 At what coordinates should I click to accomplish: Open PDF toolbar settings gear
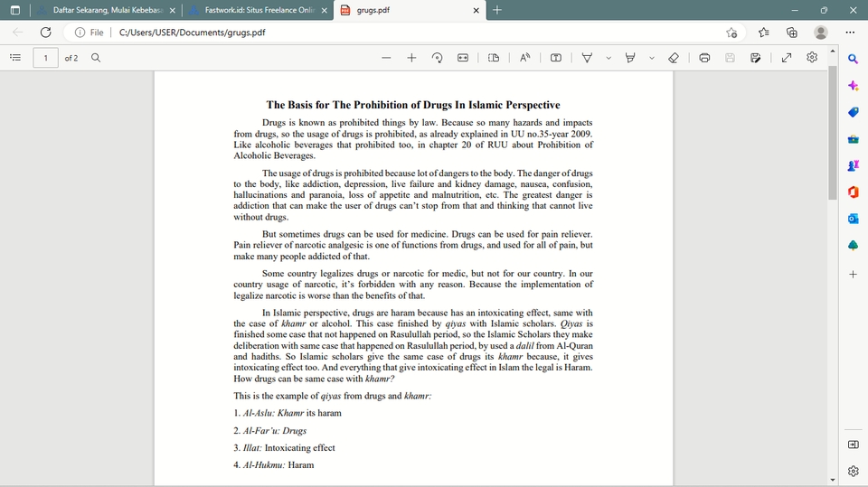click(x=812, y=58)
